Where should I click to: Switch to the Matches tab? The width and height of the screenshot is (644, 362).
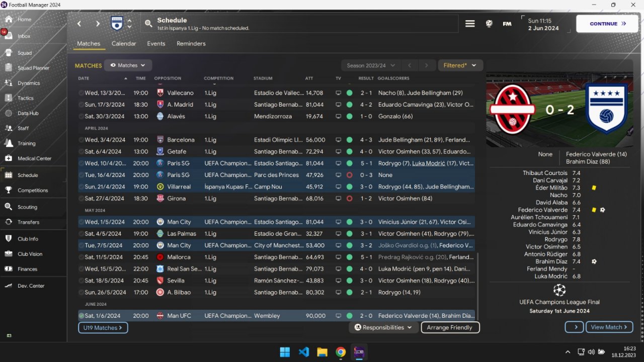pos(89,44)
